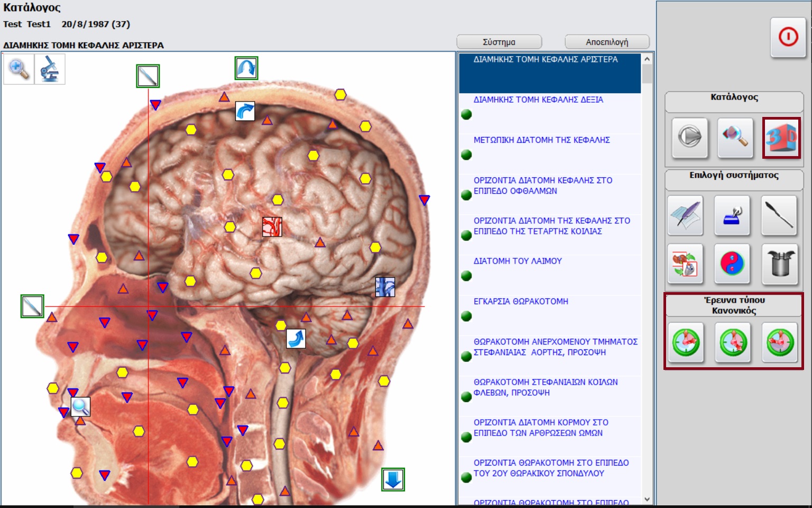The height and width of the screenshot is (508, 812).
Task: Click the blue stamp icon
Action: pyautogui.click(x=732, y=215)
